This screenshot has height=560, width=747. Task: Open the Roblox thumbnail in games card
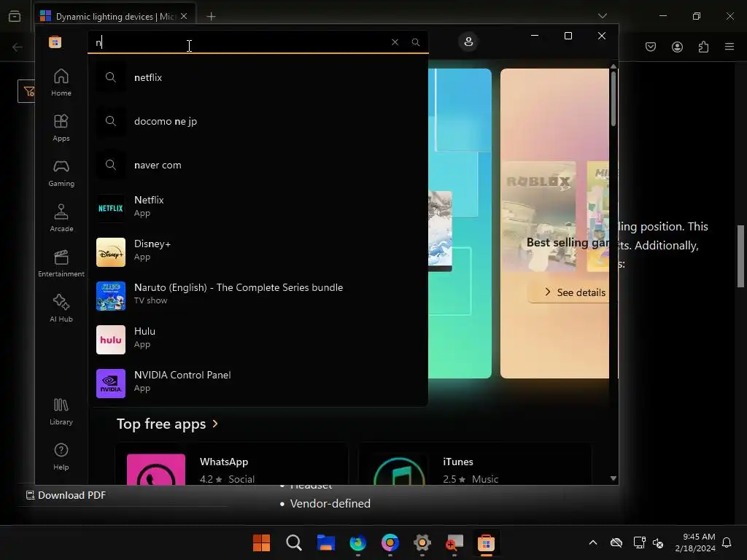pyautogui.click(x=539, y=216)
